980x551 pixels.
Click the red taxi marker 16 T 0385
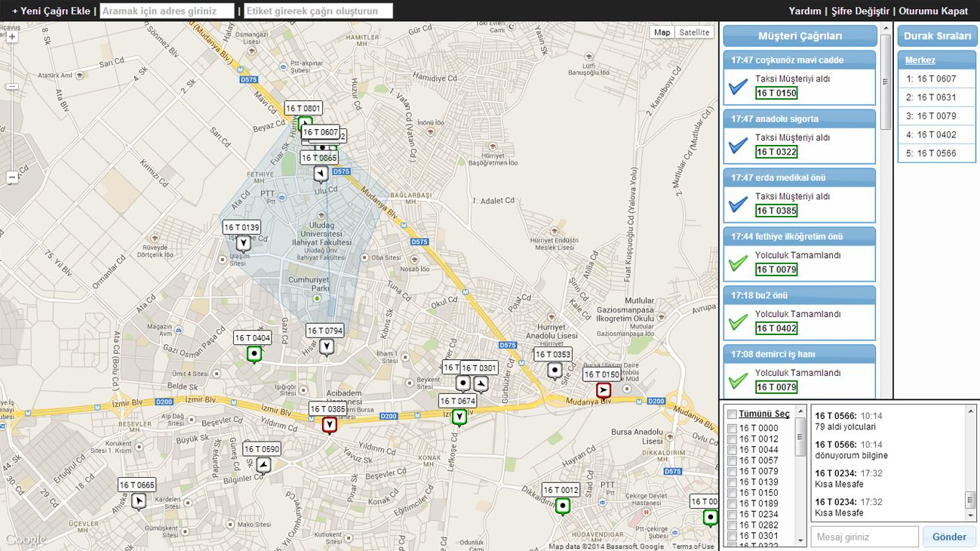[329, 425]
